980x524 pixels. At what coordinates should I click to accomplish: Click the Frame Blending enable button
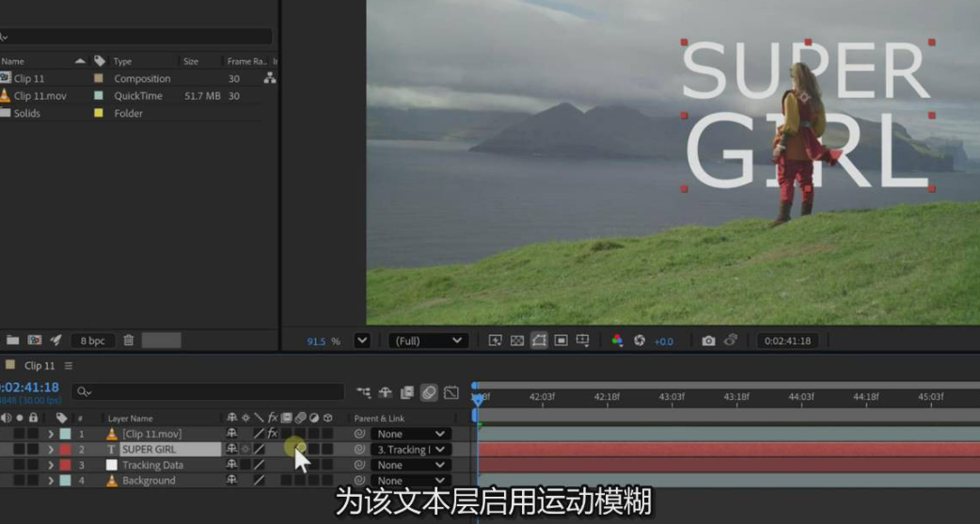coord(407,392)
